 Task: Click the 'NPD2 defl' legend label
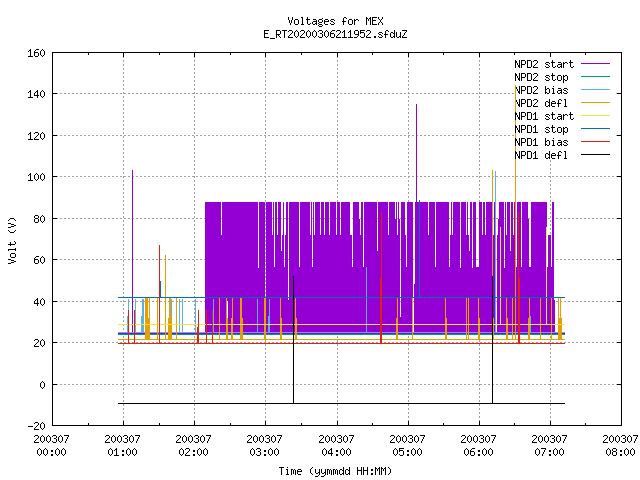pos(541,103)
